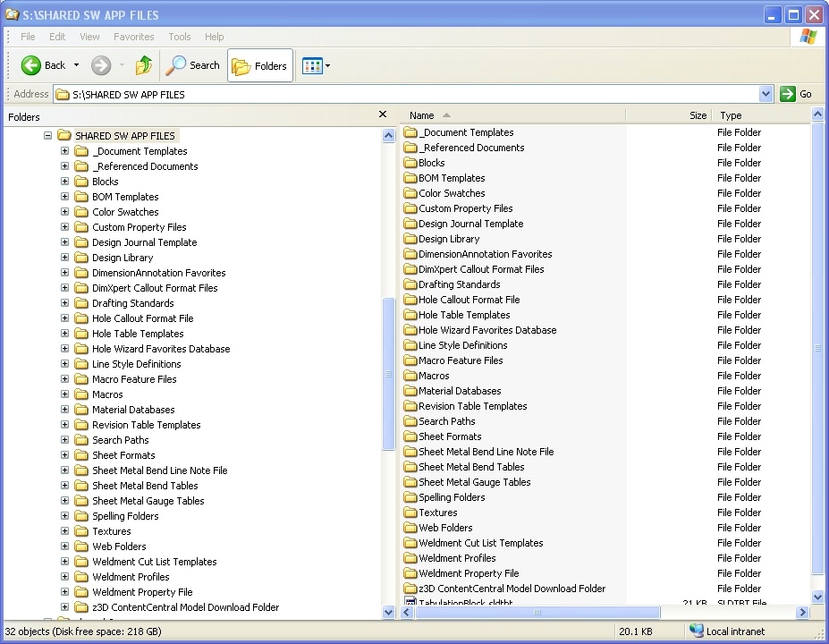Image resolution: width=829 pixels, height=644 pixels.
Task: Open the Address bar dropdown
Action: (x=766, y=94)
